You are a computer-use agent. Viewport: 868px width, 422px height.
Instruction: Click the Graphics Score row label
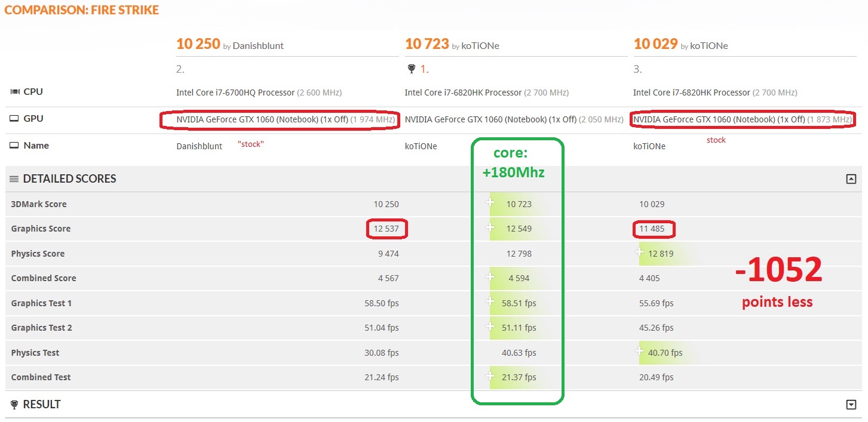pos(41,229)
